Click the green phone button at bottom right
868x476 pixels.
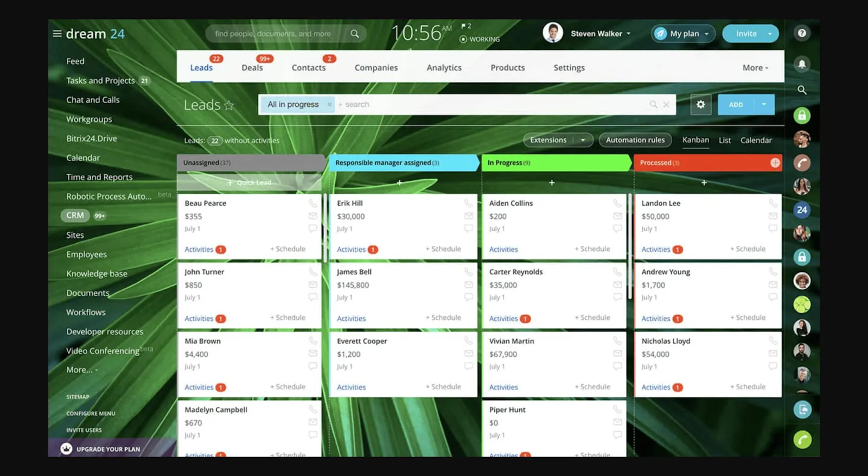tap(802, 439)
